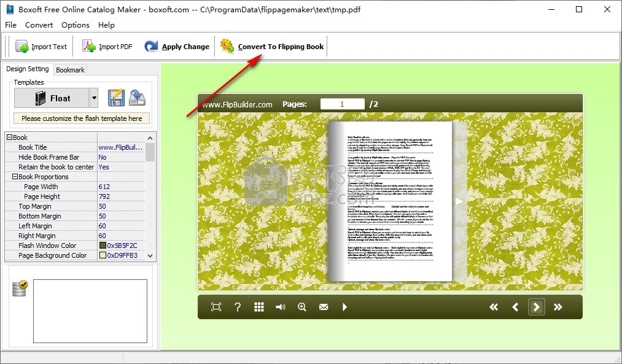Open the template dropdown arrow beside Float
The height and width of the screenshot is (364, 622).
click(x=94, y=98)
